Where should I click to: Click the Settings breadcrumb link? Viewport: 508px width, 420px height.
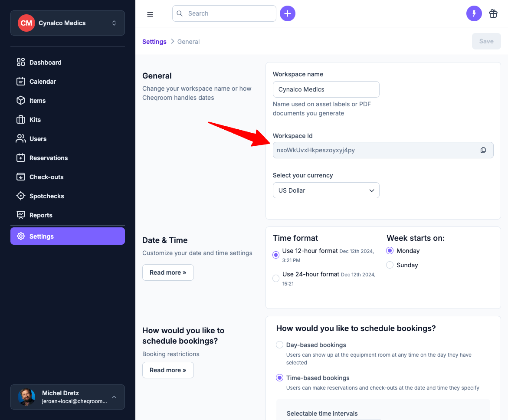tap(154, 42)
